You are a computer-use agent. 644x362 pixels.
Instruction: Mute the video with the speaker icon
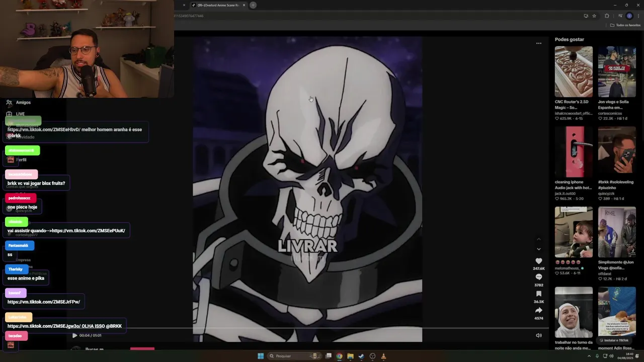[538, 335]
